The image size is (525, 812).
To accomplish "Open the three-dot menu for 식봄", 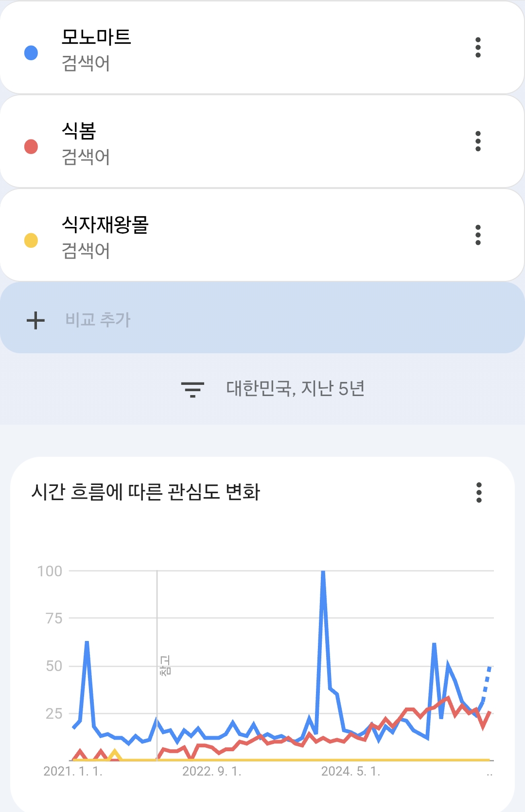I will pyautogui.click(x=478, y=141).
